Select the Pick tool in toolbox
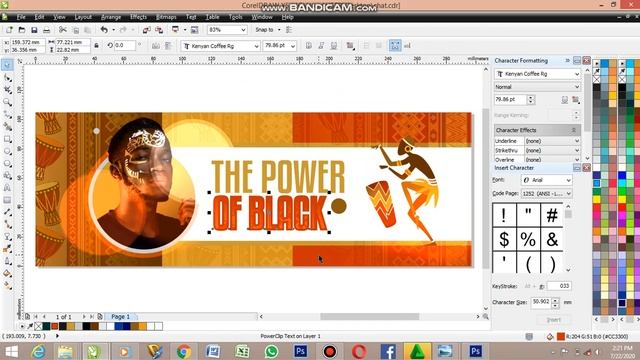Viewport: 640px width, 360px height. click(x=7, y=64)
